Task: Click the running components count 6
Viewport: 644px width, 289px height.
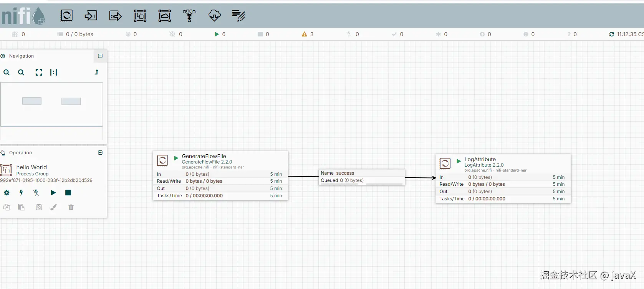Action: point(220,34)
